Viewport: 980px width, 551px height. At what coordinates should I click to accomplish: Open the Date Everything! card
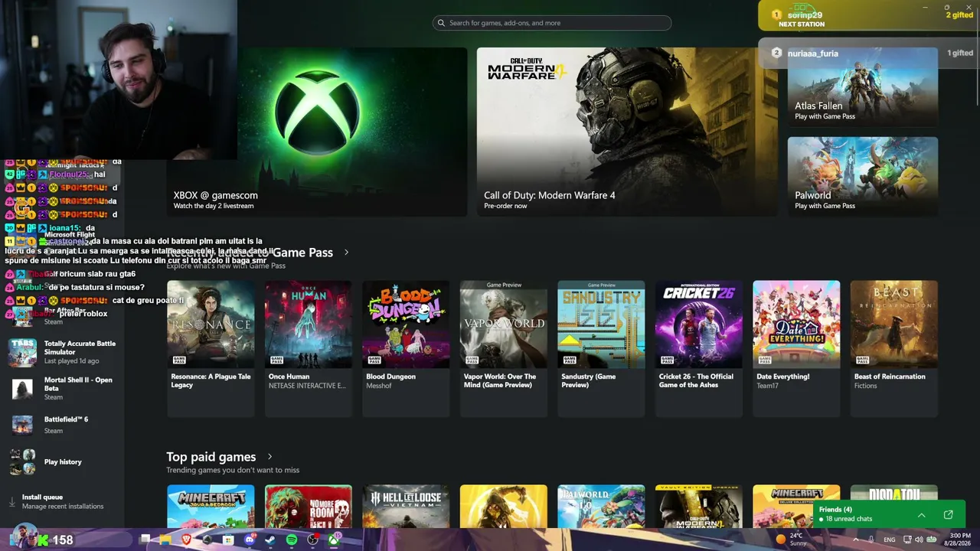(796, 348)
